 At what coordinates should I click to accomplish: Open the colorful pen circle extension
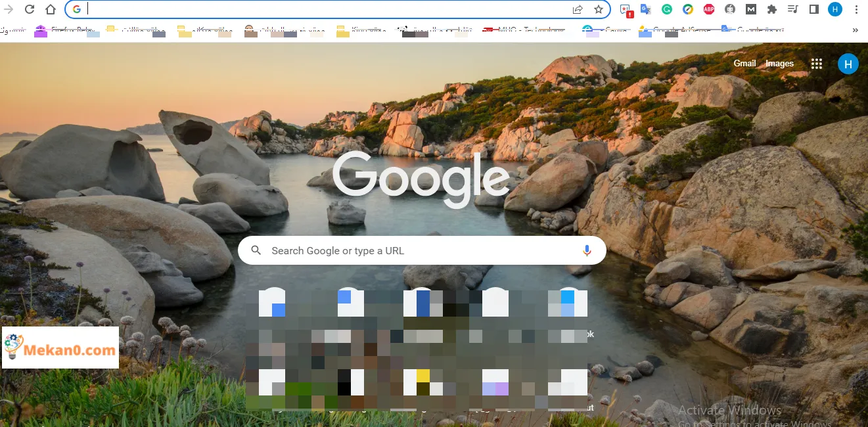click(x=688, y=9)
